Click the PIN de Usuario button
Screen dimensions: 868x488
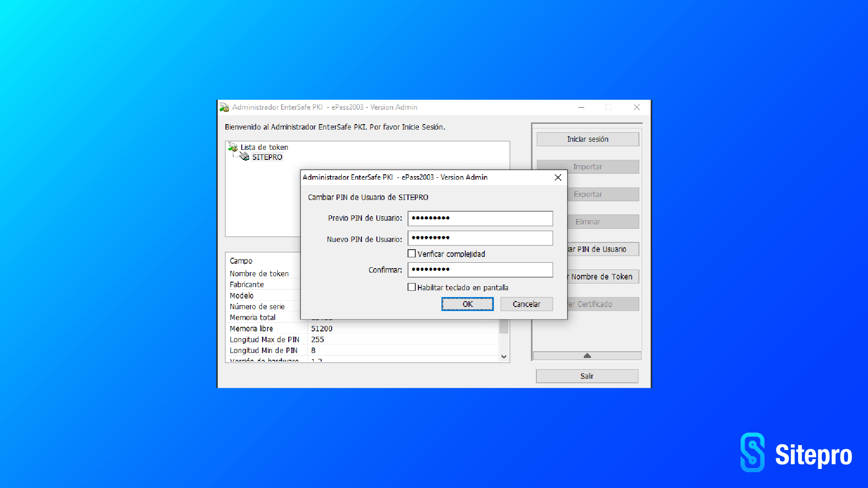pos(603,249)
